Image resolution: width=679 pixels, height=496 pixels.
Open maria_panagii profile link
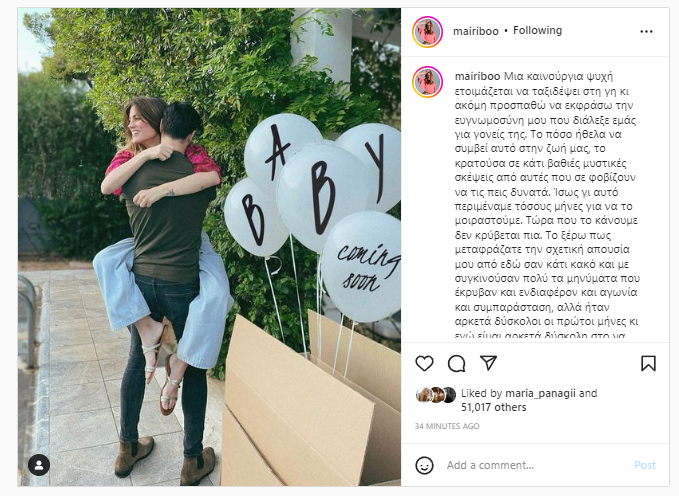(540, 393)
